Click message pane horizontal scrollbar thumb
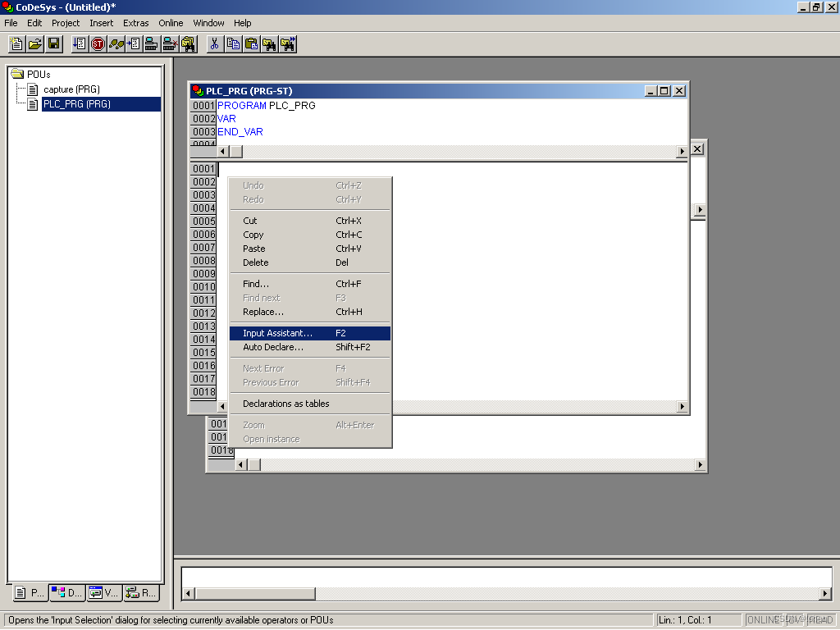 tap(256, 594)
